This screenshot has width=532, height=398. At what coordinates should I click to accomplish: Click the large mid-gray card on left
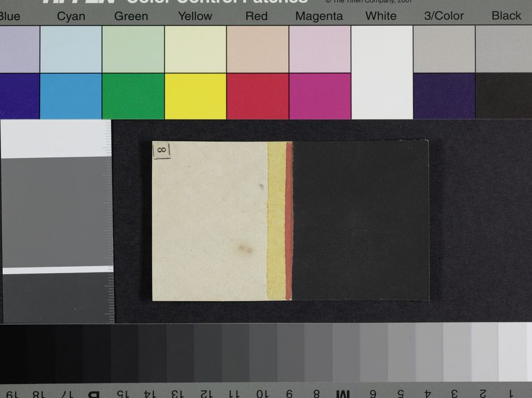coord(55,212)
